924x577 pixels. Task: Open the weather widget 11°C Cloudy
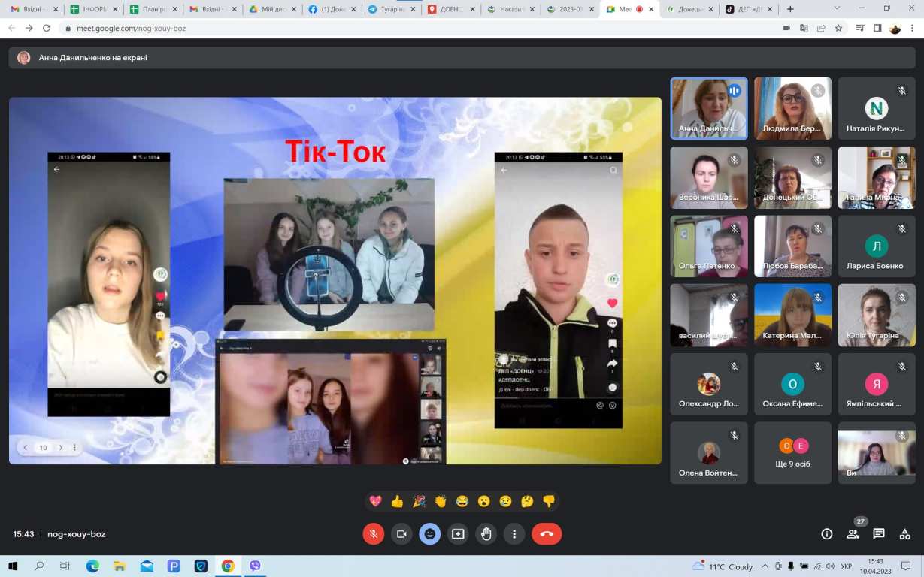point(723,566)
